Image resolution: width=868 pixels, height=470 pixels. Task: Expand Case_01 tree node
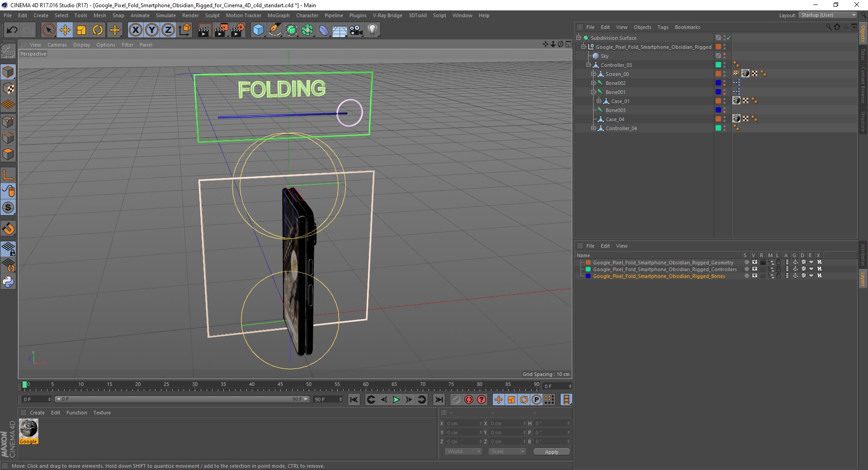click(599, 101)
